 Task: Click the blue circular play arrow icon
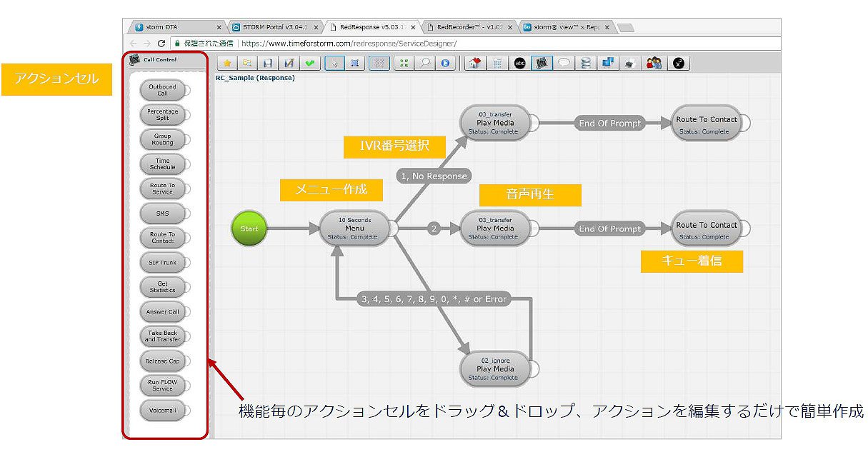(445, 63)
